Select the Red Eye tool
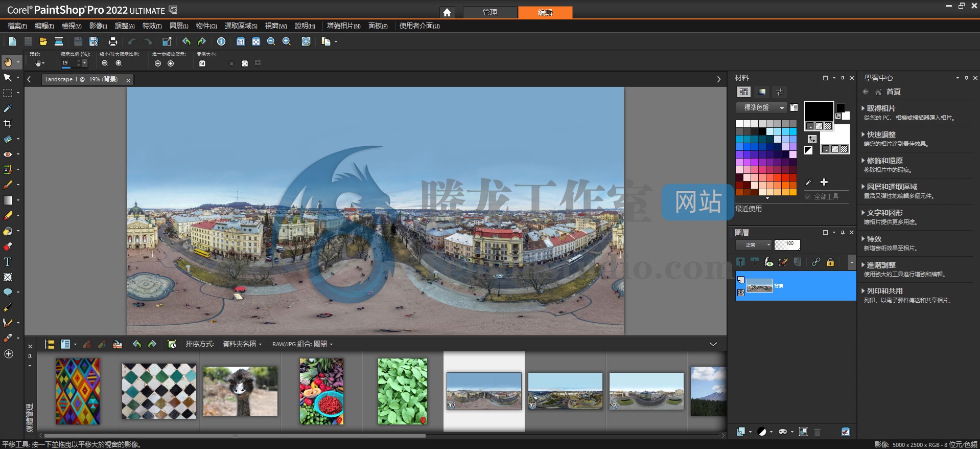Image resolution: width=980 pixels, height=449 pixels. tap(8, 154)
